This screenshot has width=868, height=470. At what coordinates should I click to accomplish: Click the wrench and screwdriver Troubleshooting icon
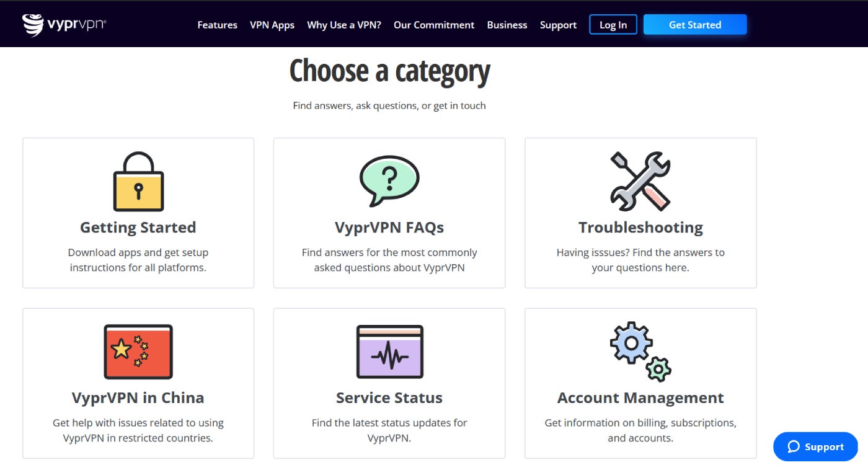coord(640,182)
